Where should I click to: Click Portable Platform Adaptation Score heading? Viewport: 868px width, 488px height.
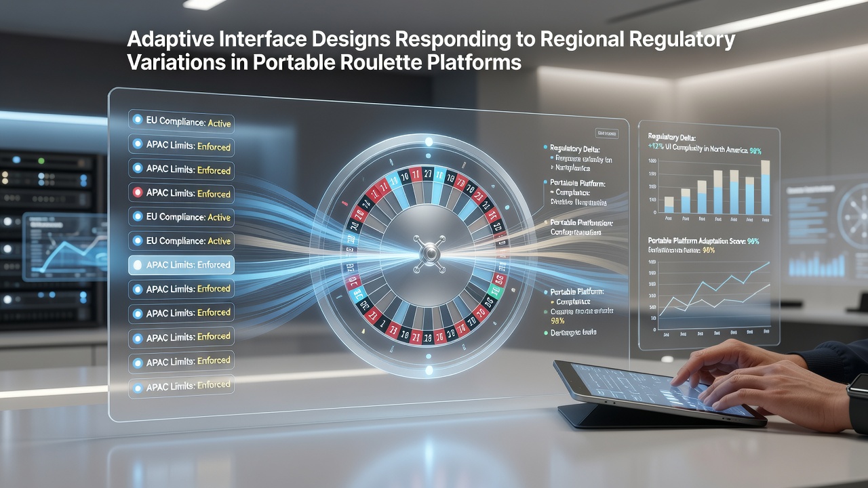click(x=703, y=241)
